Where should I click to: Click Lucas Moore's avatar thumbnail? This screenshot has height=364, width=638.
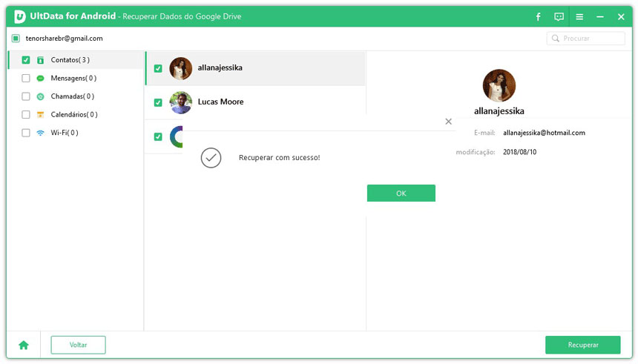click(x=181, y=102)
